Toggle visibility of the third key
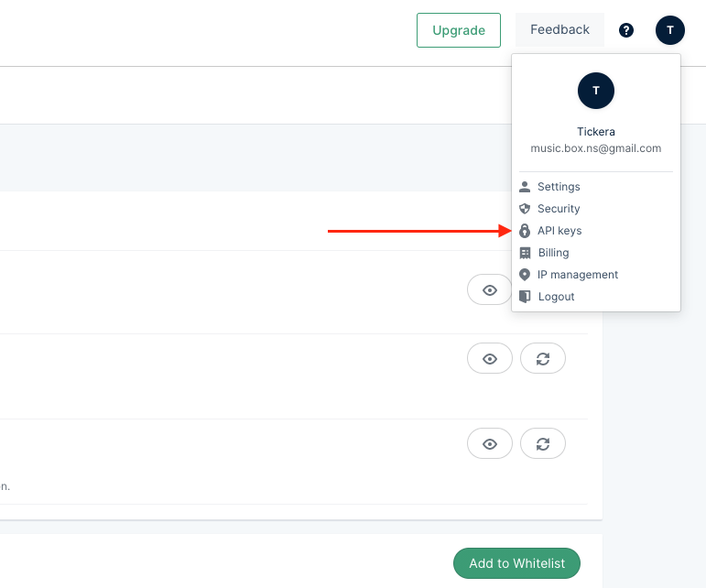706x588 pixels. coord(490,444)
